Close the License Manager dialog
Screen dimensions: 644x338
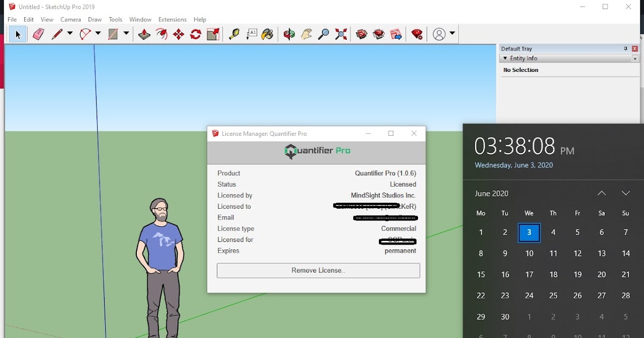click(x=414, y=134)
